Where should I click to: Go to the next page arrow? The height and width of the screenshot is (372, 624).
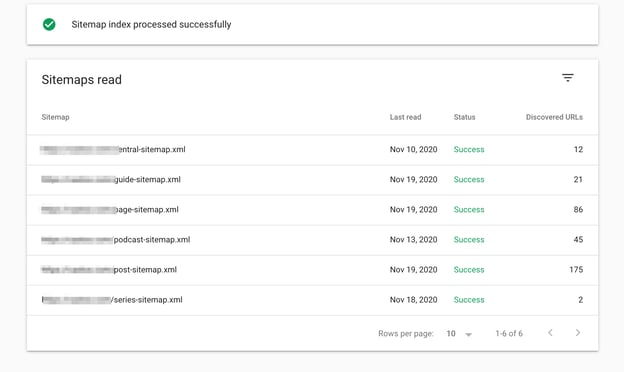pos(578,333)
